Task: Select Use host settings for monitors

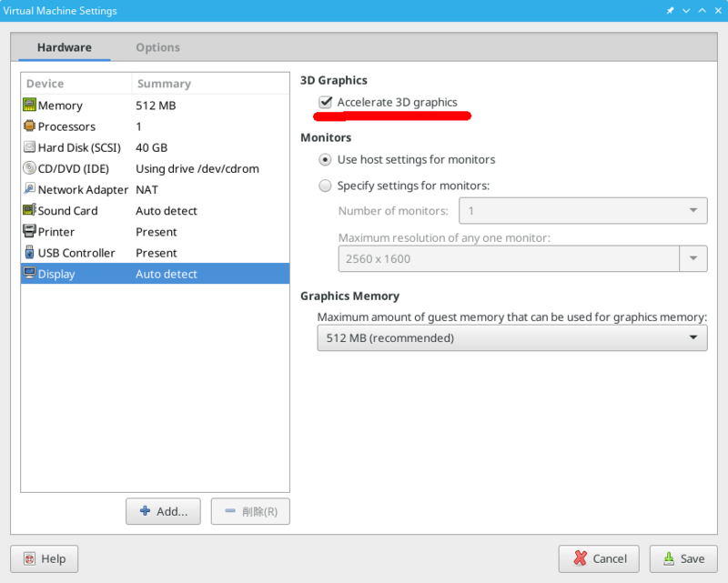Action: (325, 159)
